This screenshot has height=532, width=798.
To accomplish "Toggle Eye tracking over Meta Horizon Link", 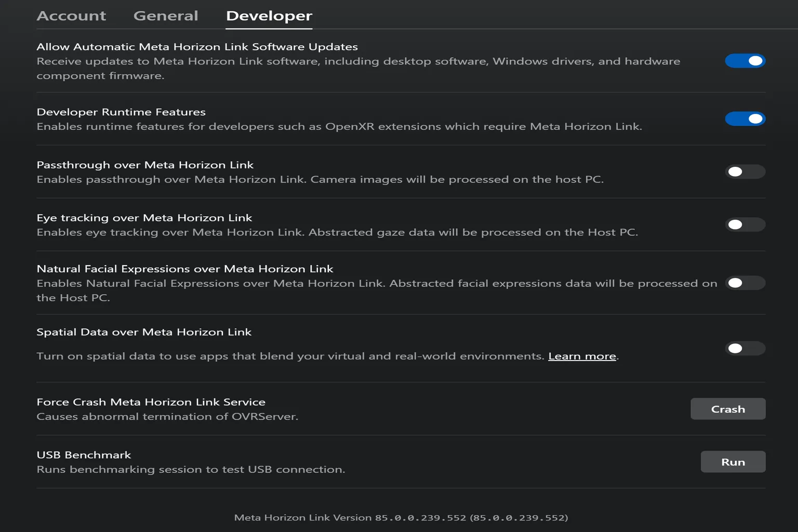I will [745, 224].
